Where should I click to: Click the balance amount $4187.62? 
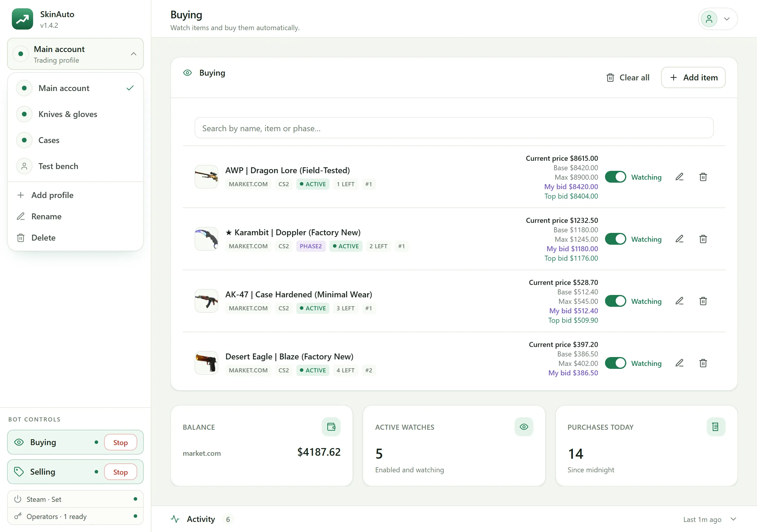[x=319, y=452]
